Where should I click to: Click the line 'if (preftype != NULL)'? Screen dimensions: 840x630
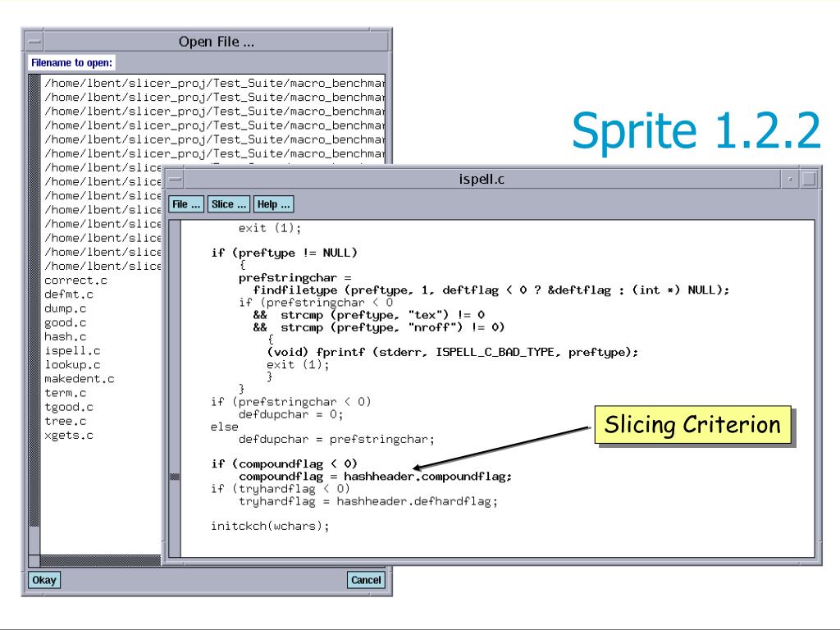pos(284,253)
